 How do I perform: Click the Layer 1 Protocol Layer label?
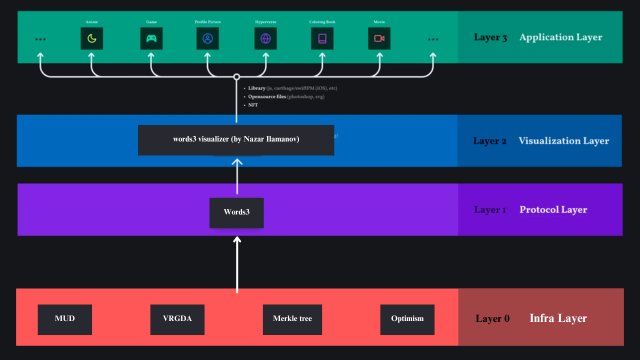click(x=531, y=210)
